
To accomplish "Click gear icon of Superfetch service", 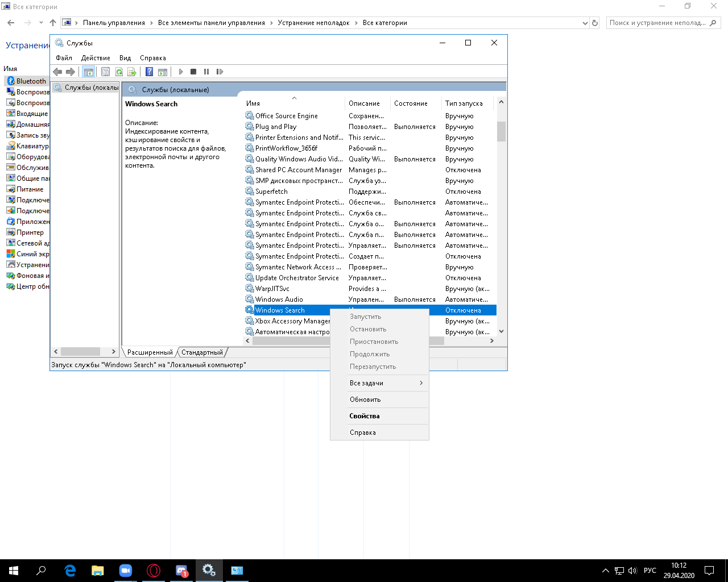I will click(250, 192).
